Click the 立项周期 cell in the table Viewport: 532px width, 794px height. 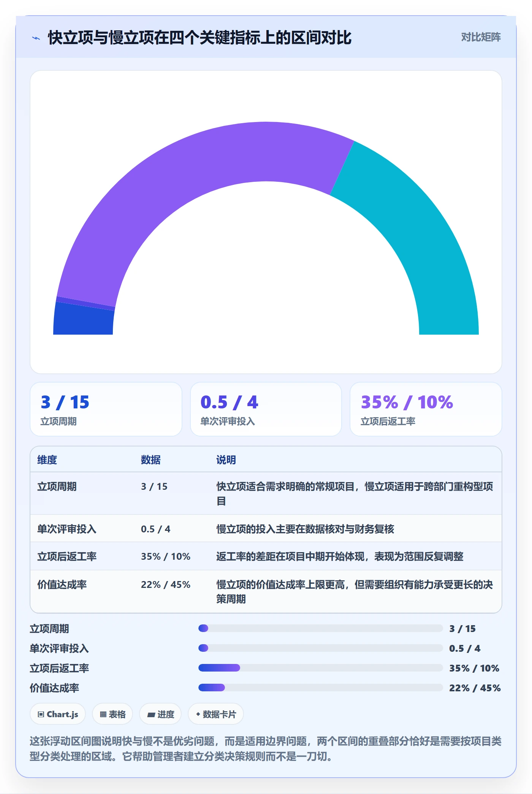click(57, 486)
